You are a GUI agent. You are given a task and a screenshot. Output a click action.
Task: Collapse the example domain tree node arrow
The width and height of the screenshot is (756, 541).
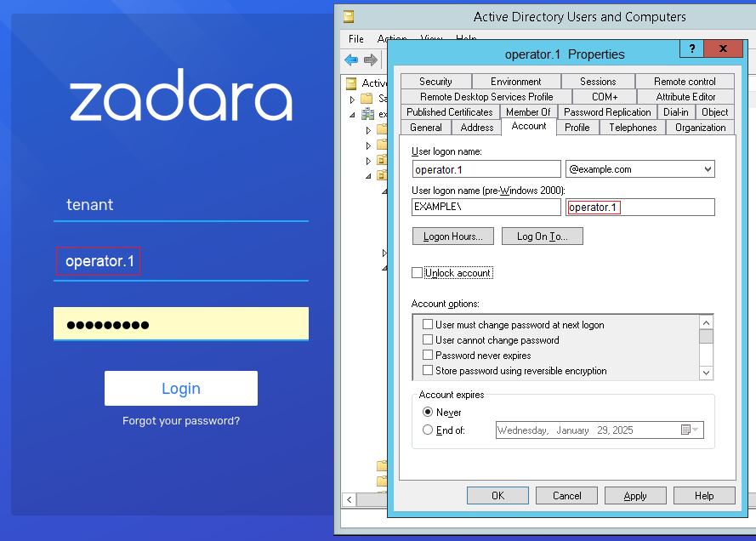point(352,115)
